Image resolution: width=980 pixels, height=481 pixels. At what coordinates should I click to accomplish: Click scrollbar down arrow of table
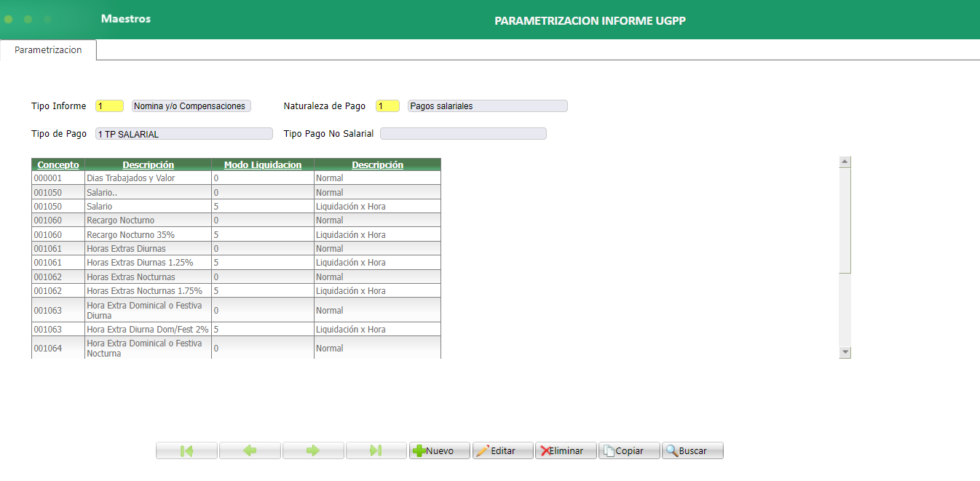pyautogui.click(x=845, y=352)
